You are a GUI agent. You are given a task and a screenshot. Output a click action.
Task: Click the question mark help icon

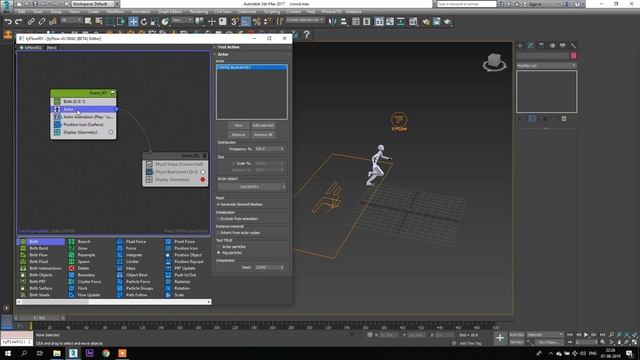(x=307, y=35)
